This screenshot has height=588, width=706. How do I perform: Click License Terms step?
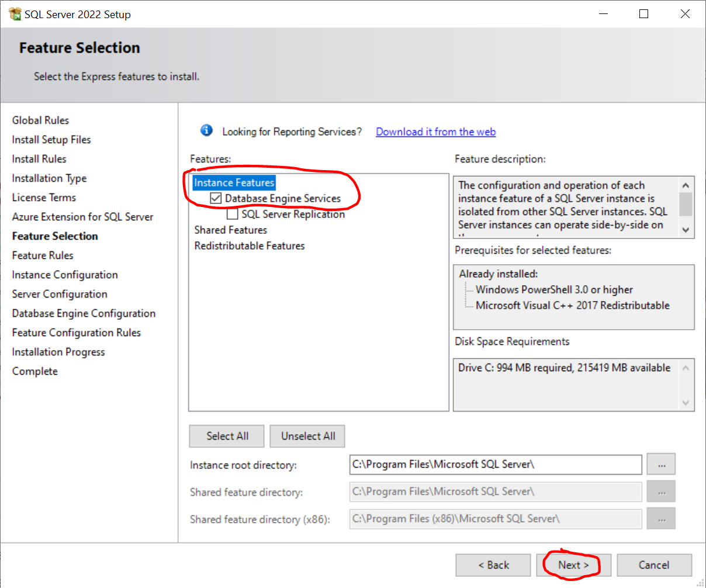(x=44, y=198)
